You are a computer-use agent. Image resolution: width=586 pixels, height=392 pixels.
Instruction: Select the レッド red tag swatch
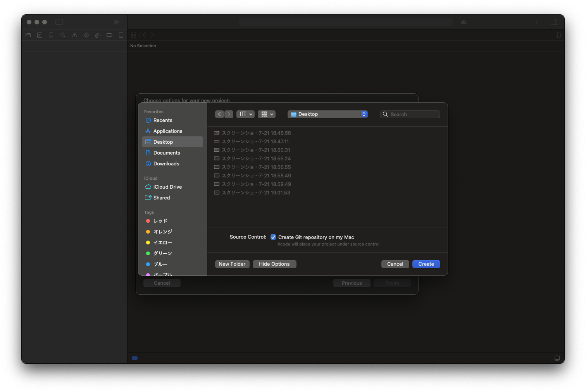pos(148,220)
